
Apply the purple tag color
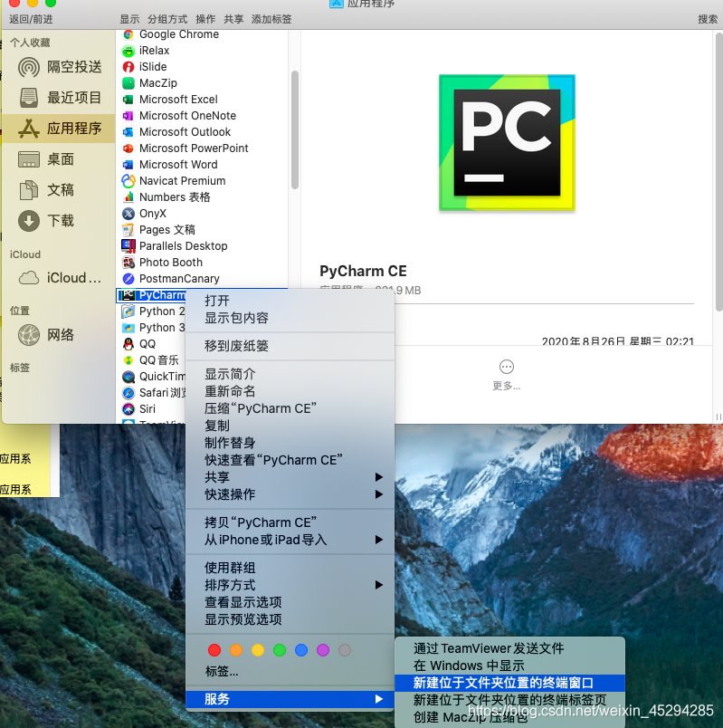(323, 650)
